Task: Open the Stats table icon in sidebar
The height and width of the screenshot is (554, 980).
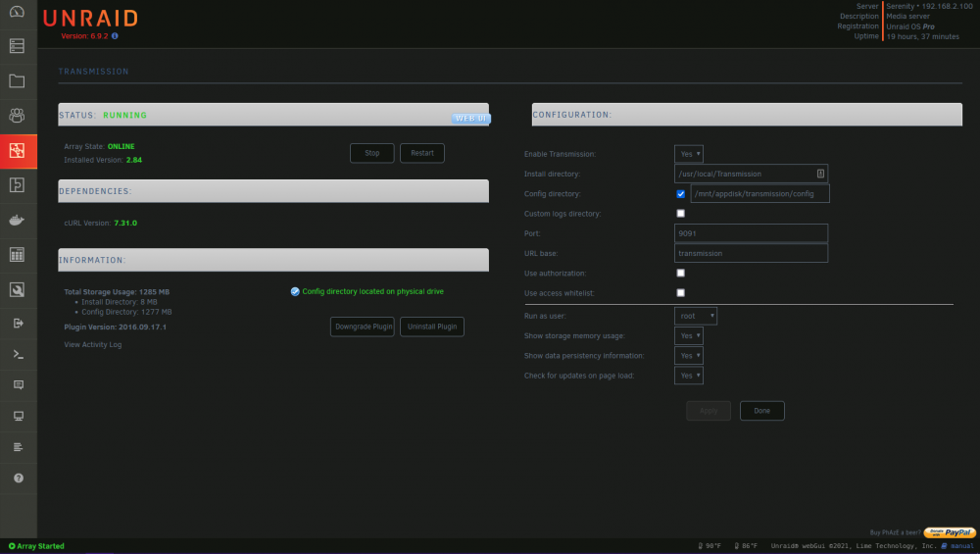Action: tap(17, 255)
